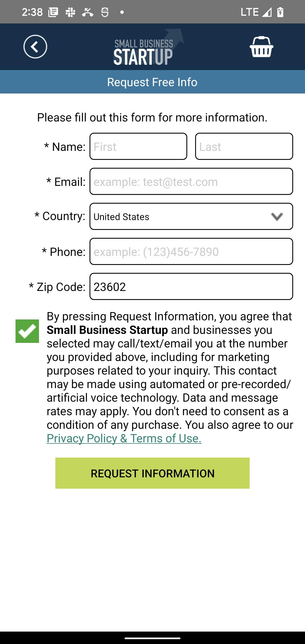
Task: Tap the back arrow icon
Action: tap(35, 47)
